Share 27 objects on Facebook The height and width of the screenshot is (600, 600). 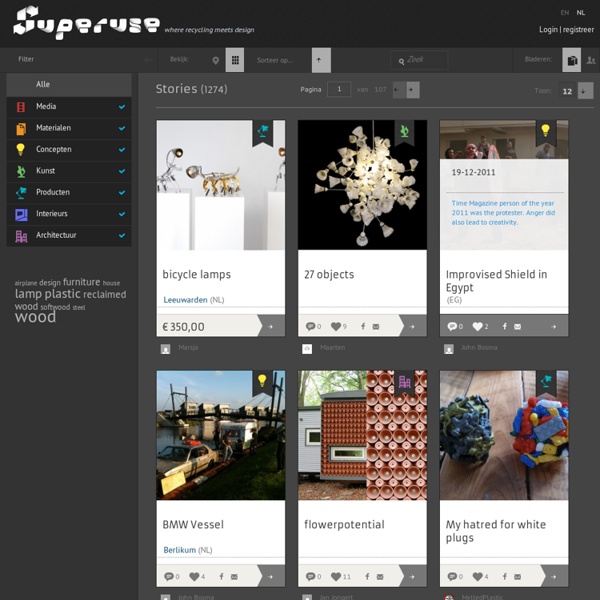[x=363, y=326]
